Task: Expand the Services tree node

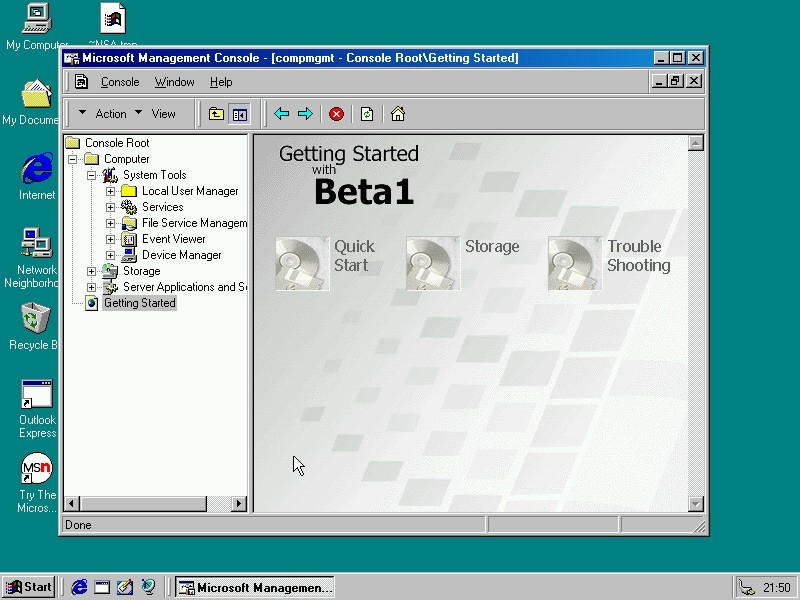Action: coord(111,207)
